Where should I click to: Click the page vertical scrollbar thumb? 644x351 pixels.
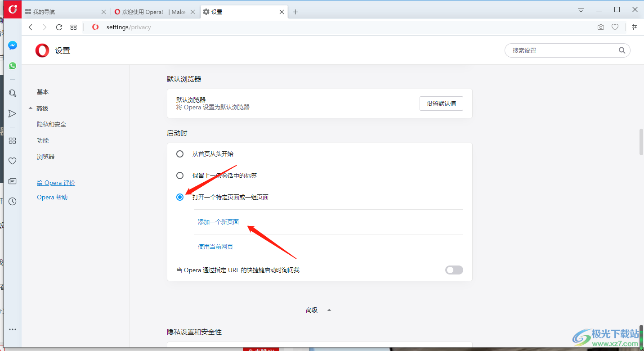click(641, 142)
